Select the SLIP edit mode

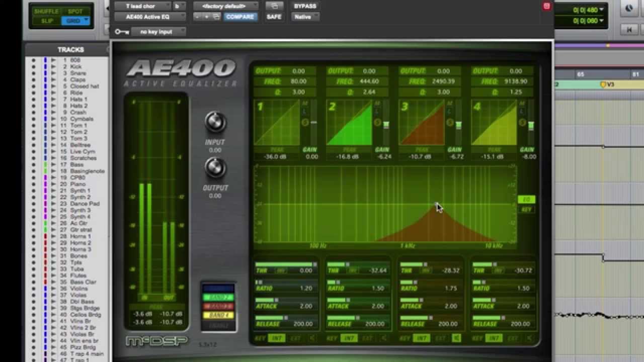[x=47, y=21]
